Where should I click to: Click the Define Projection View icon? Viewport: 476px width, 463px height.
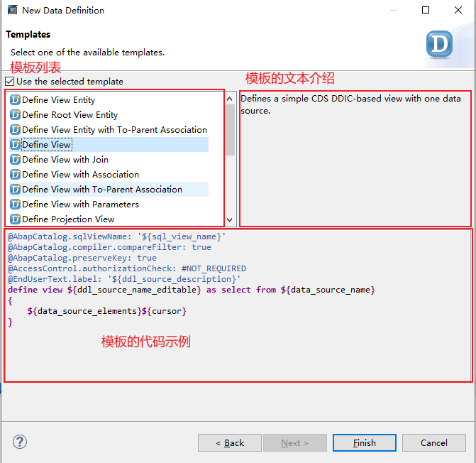pos(15,219)
